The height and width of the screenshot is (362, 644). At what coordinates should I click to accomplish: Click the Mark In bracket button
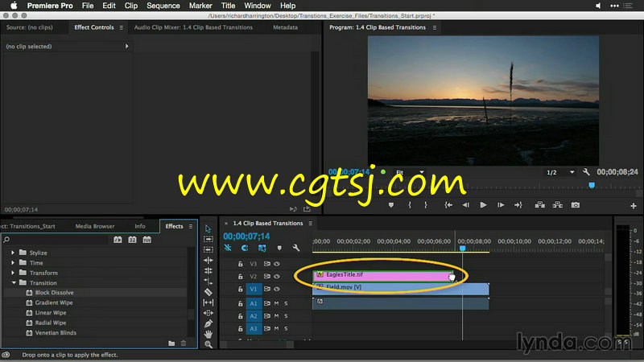tap(410, 205)
